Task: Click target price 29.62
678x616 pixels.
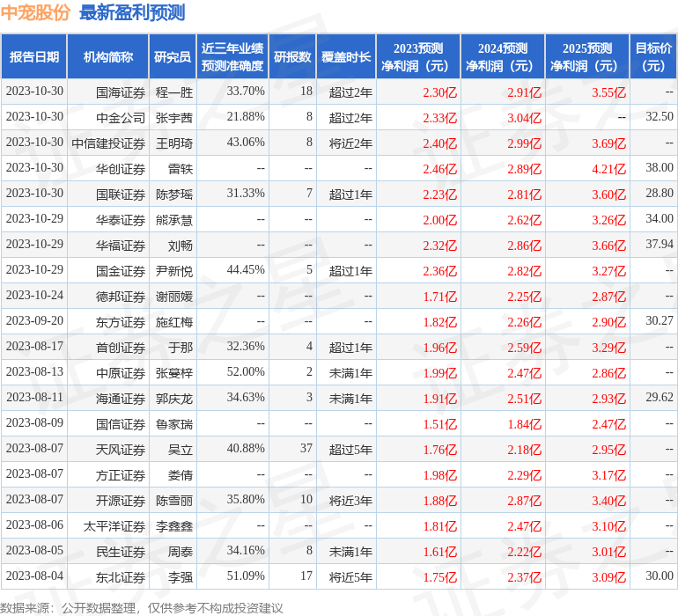Action: coord(660,397)
